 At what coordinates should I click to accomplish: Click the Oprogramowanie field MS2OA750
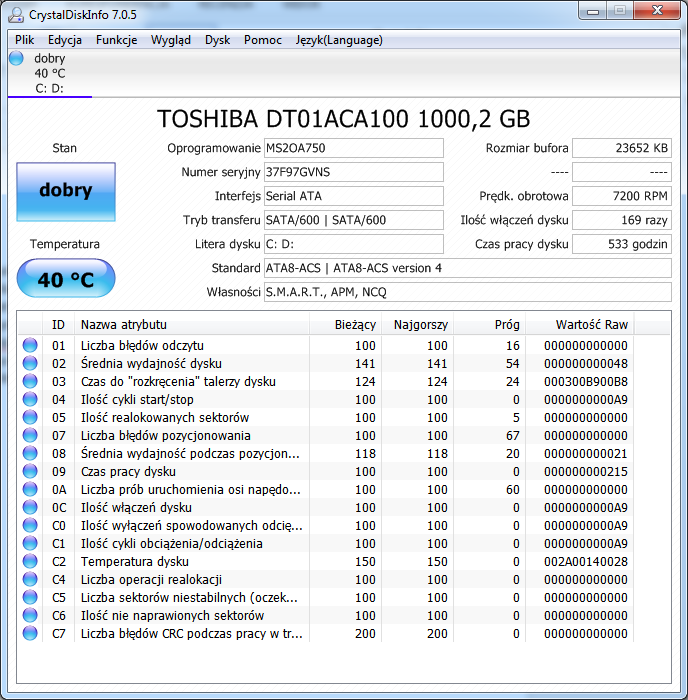(x=354, y=148)
